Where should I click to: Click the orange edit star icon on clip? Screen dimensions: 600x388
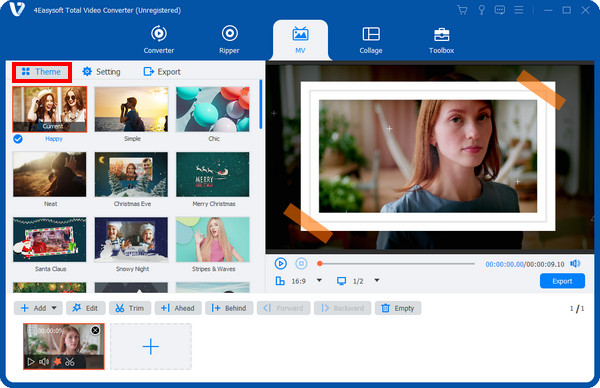point(57,362)
